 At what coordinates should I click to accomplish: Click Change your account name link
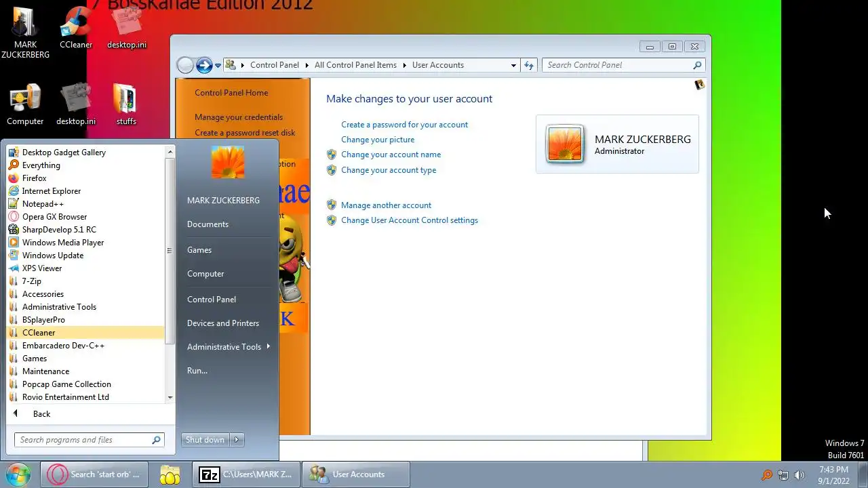click(x=391, y=155)
